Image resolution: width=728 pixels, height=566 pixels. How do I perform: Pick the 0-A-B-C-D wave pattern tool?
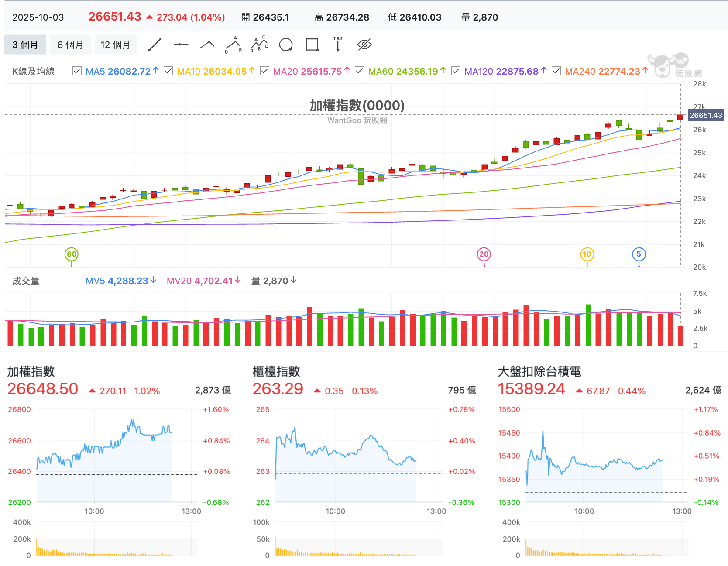coord(260,45)
